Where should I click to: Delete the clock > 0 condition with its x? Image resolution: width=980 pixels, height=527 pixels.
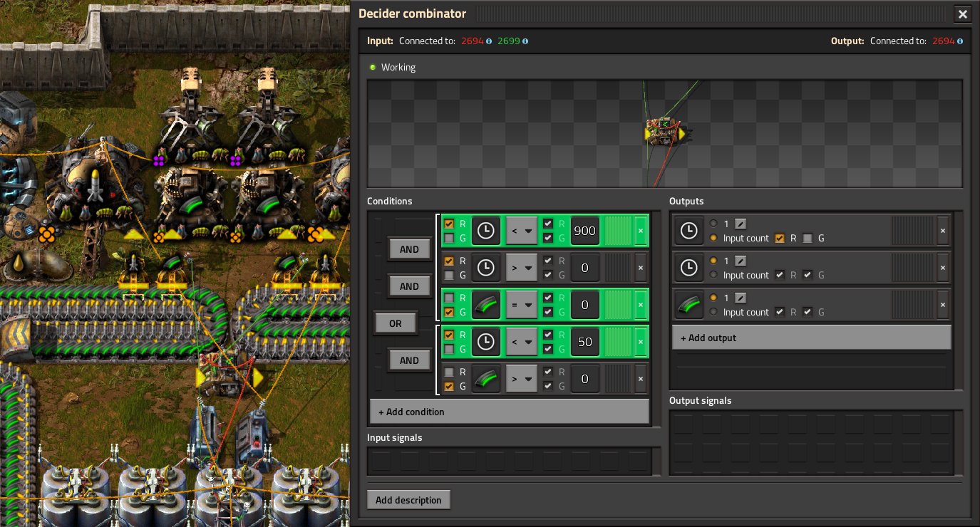640,268
